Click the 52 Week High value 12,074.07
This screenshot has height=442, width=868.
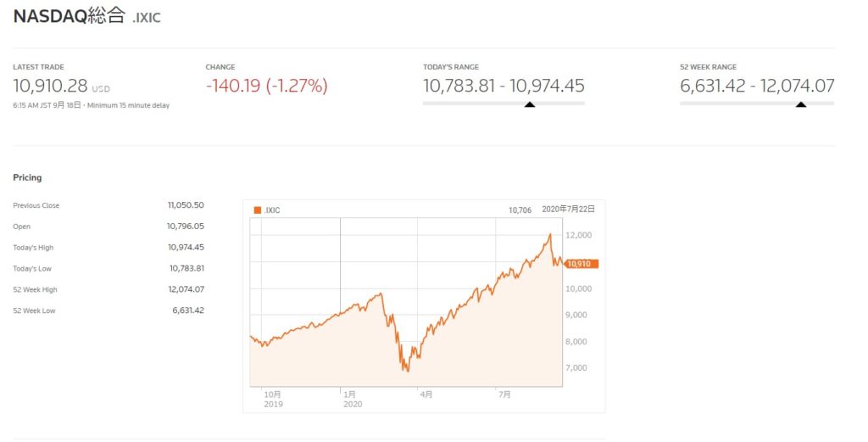click(186, 289)
